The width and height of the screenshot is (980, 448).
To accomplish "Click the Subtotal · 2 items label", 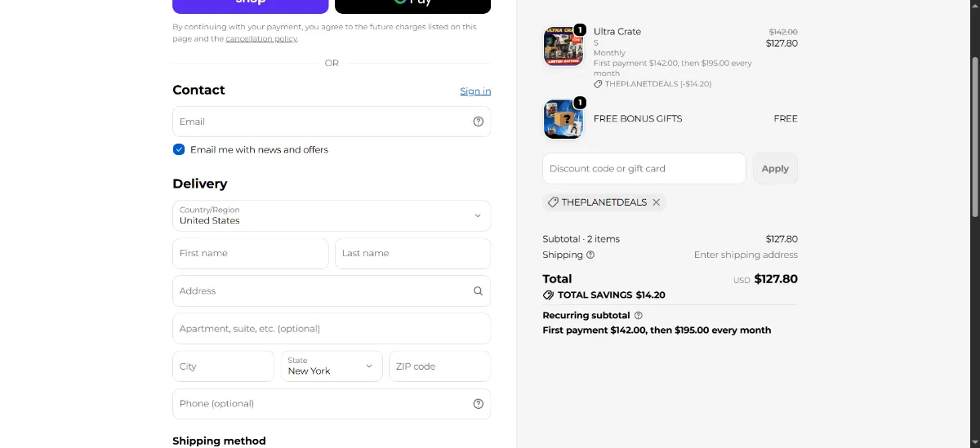I will 581,239.
